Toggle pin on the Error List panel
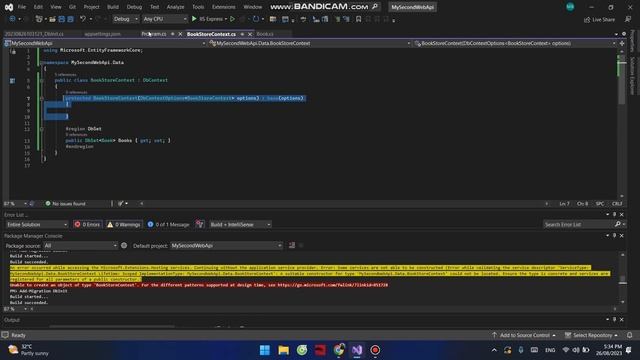 (614, 214)
